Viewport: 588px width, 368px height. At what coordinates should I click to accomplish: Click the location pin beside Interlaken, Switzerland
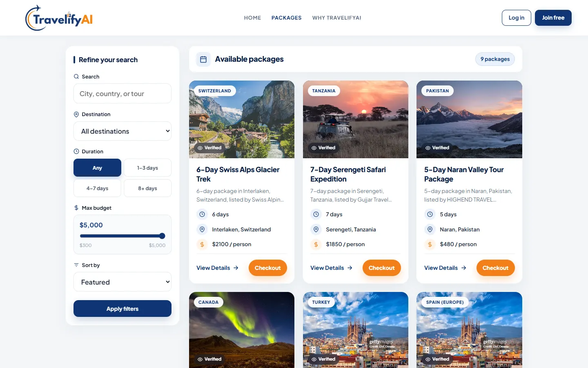pos(202,229)
